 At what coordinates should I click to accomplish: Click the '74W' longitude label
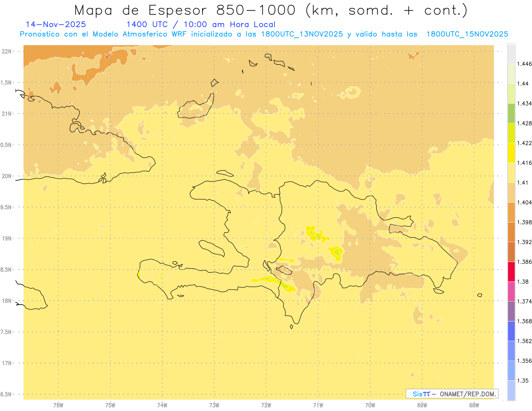click(162, 405)
